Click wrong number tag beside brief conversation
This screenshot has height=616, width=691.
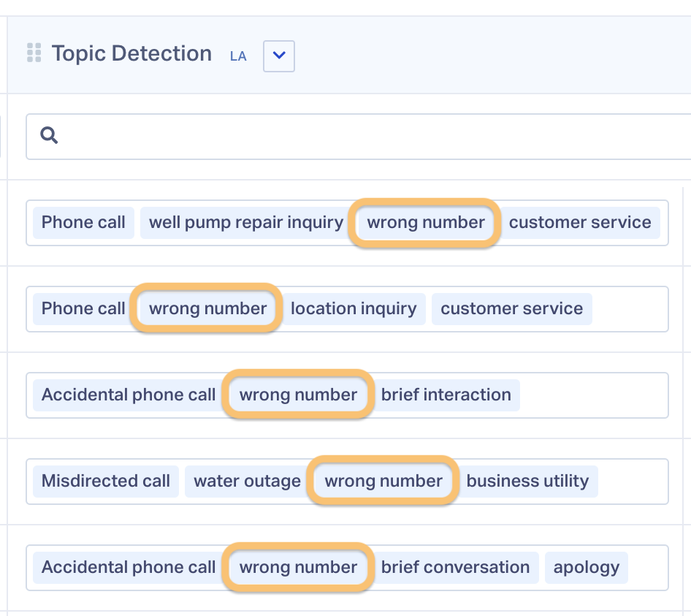[x=298, y=568]
